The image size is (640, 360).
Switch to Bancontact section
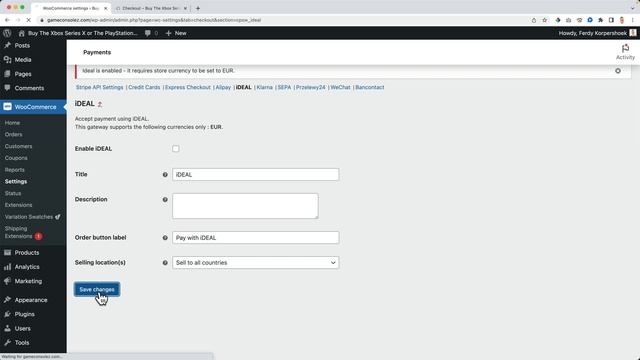click(370, 87)
